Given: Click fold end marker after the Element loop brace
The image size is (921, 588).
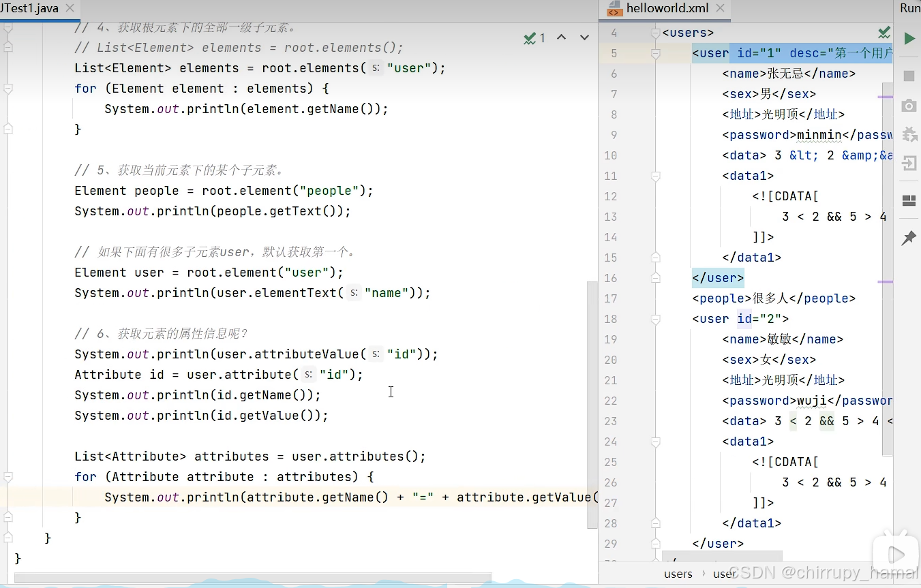Looking at the screenshot, I should click(7, 129).
